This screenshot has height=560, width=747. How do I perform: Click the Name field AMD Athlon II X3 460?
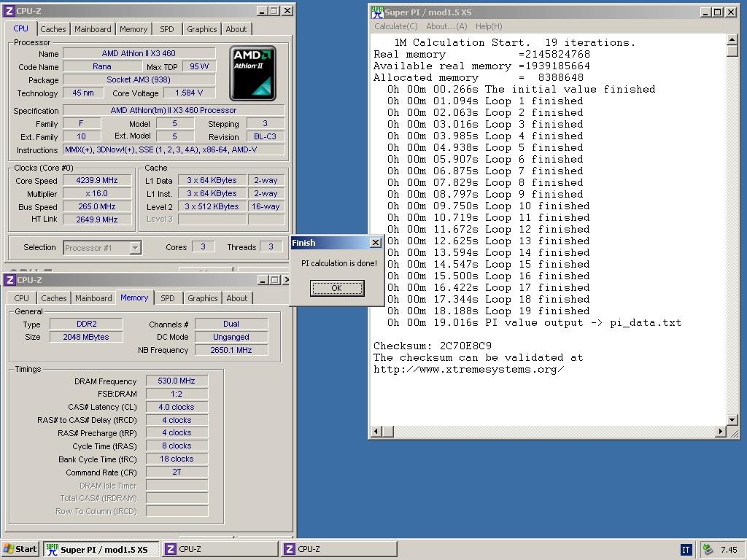pos(139,53)
